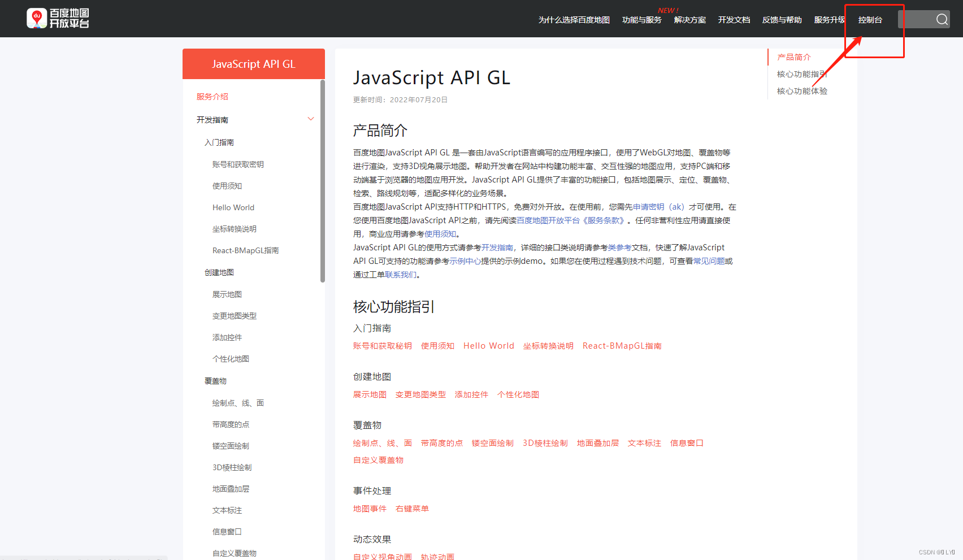Click inside the top search box

click(x=918, y=19)
